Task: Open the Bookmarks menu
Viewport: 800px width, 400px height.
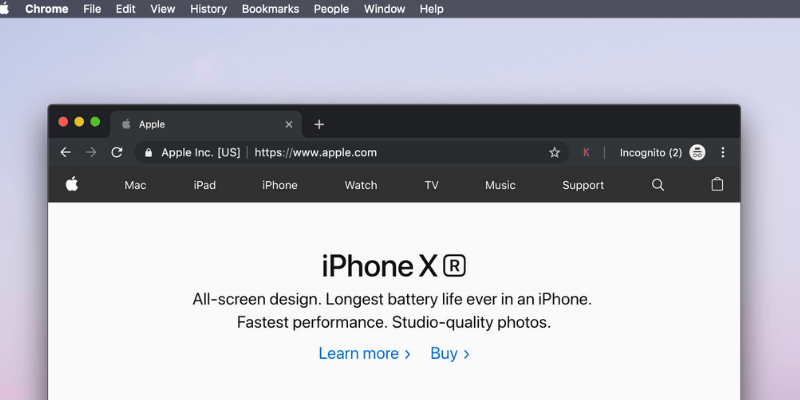Action: click(270, 9)
